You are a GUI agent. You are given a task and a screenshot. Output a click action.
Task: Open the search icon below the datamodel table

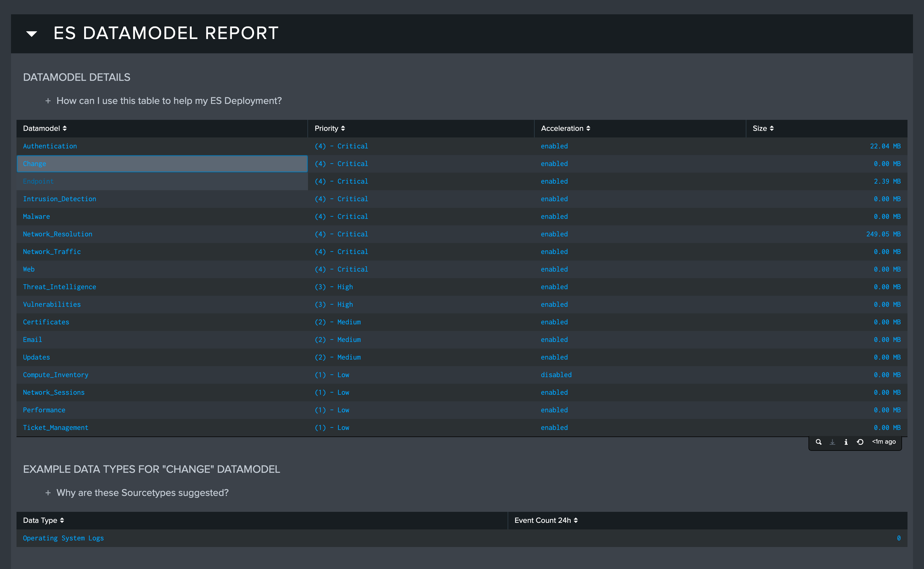pyautogui.click(x=819, y=442)
